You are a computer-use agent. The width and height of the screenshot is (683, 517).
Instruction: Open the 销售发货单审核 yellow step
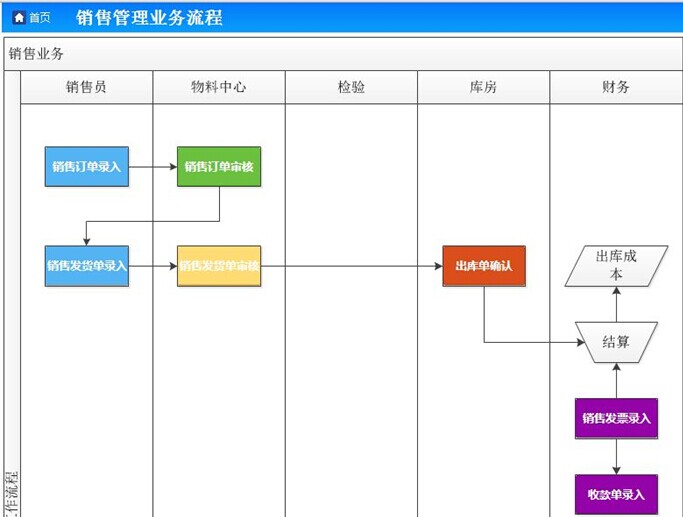click(x=219, y=266)
